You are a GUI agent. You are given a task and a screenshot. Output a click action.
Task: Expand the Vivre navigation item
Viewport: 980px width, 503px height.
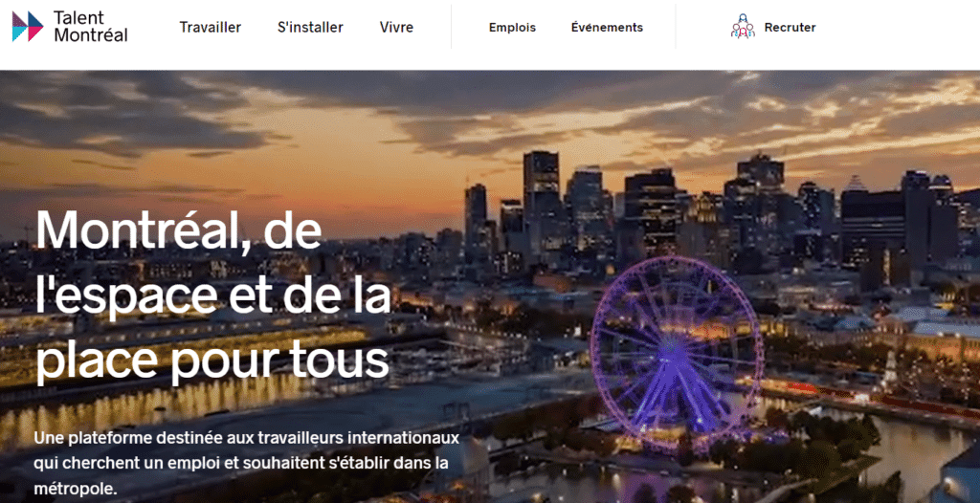point(396,28)
